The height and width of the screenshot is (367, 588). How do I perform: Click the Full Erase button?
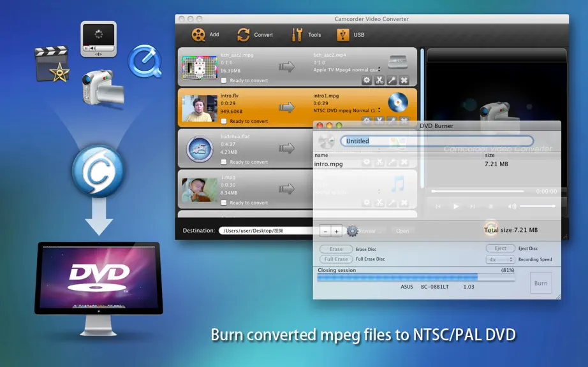[x=336, y=259]
